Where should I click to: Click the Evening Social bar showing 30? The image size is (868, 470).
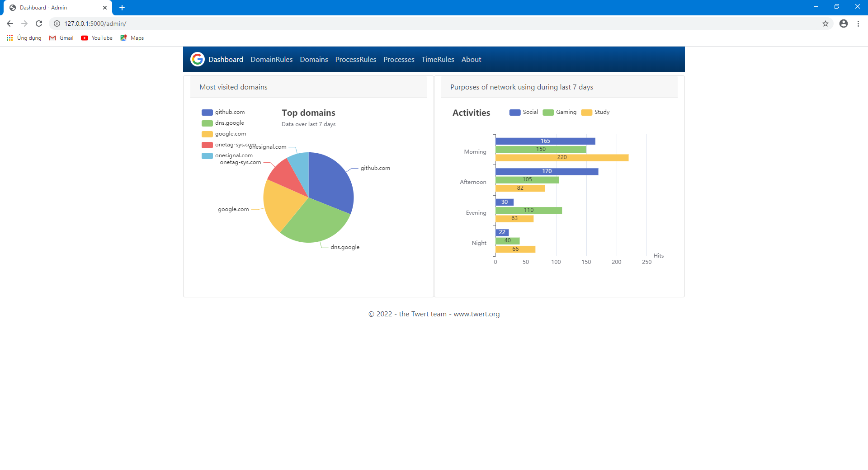(505, 202)
